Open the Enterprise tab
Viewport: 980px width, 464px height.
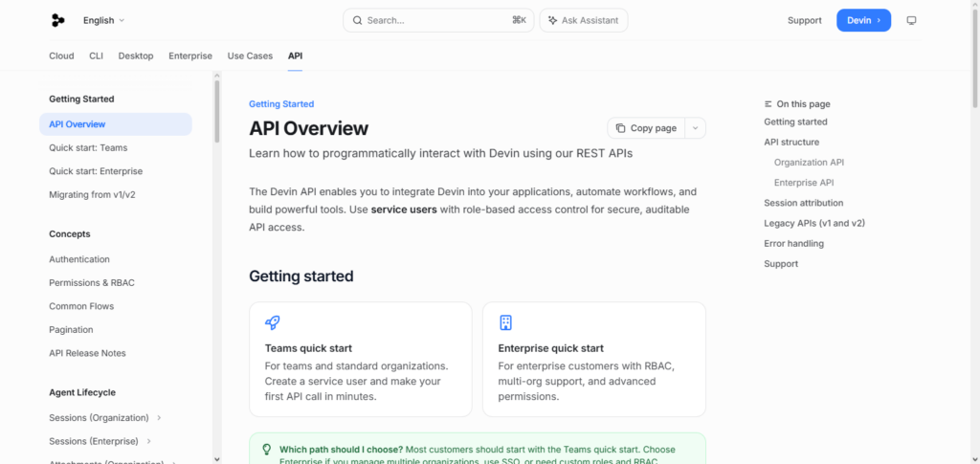(x=190, y=55)
